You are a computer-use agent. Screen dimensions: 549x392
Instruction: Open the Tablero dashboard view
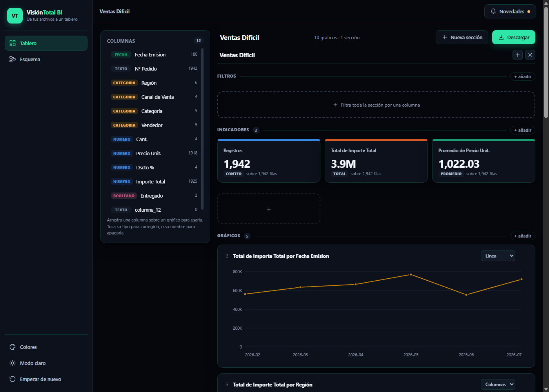(46, 43)
